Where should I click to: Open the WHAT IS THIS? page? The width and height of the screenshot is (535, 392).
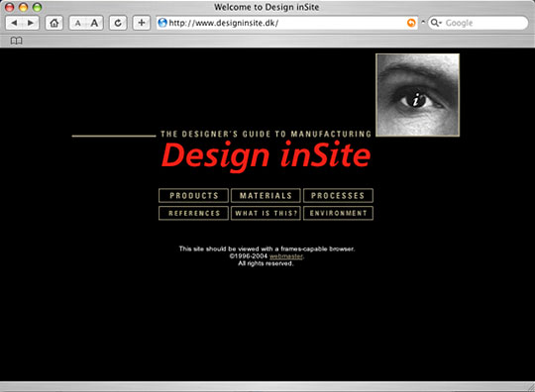click(266, 214)
